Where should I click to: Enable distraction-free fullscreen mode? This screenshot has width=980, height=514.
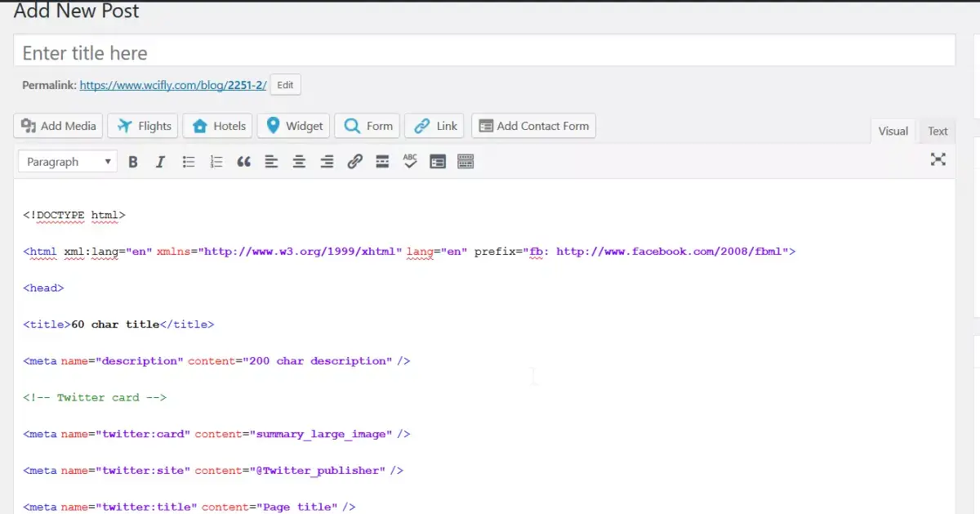938,160
